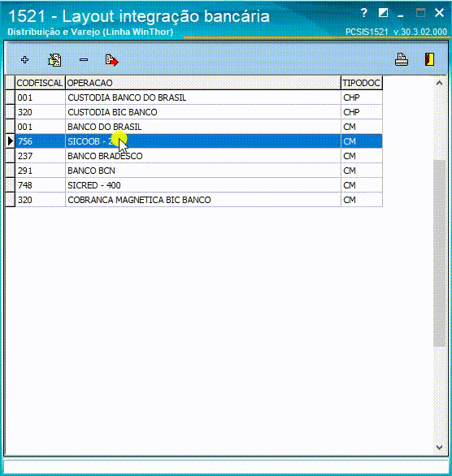The image size is (452, 476).
Task: Sort by CODFISCAL column header
Action: pyautogui.click(x=40, y=83)
